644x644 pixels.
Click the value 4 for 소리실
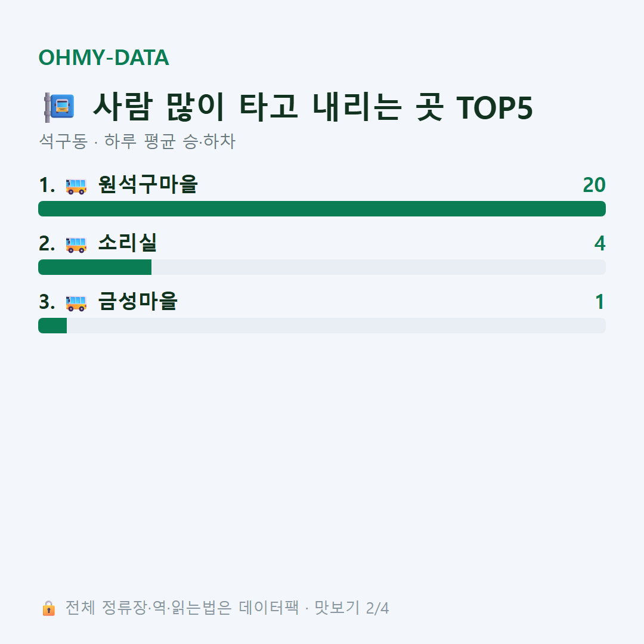600,243
